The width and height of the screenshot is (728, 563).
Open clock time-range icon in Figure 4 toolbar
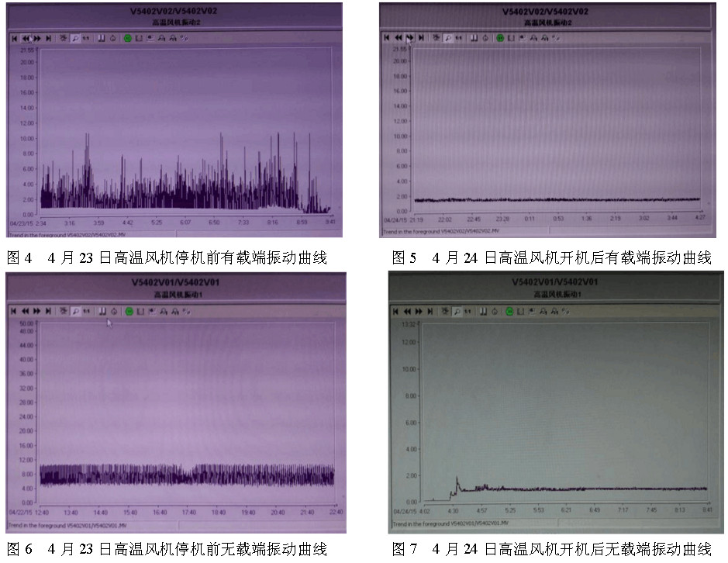click(113, 39)
